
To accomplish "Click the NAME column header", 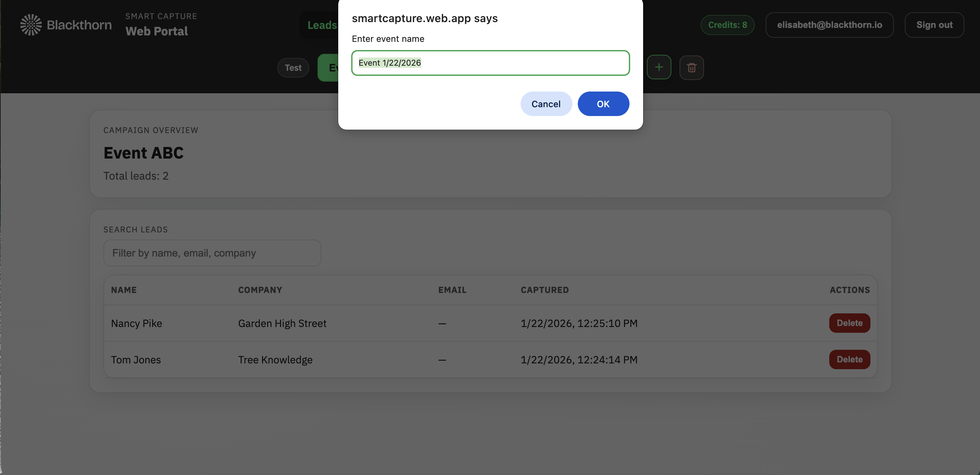I will point(124,290).
